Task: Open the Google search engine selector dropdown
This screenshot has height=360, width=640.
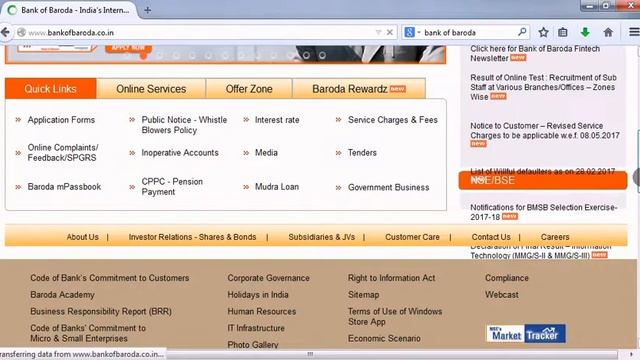Action: coord(412,32)
